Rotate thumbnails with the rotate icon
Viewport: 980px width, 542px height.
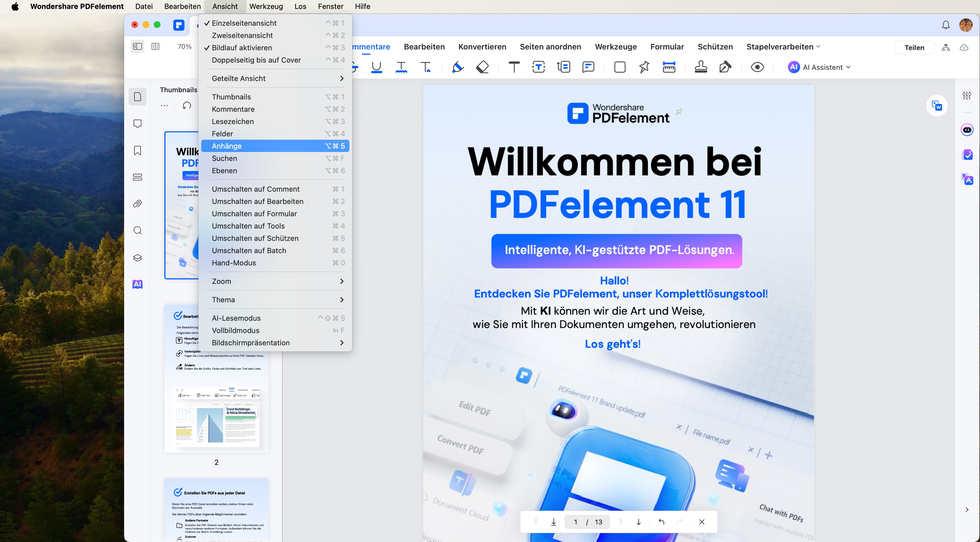coord(186,105)
